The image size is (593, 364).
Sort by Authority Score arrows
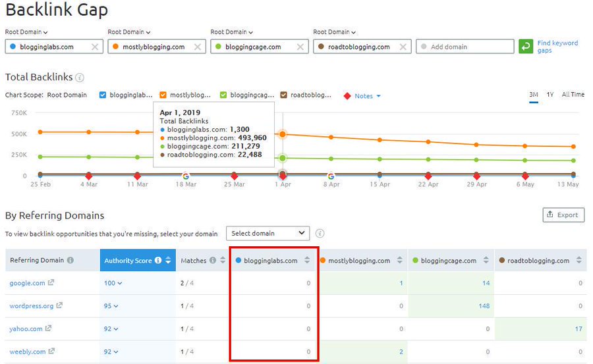click(168, 260)
